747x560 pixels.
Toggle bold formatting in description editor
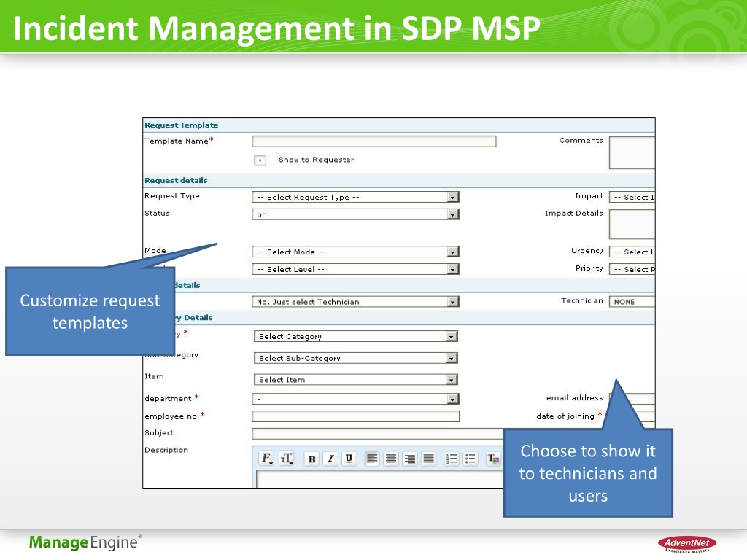311,459
